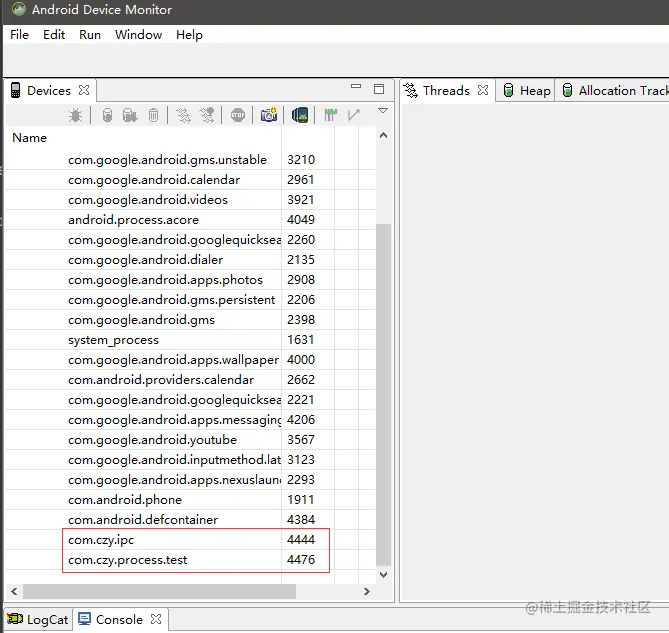The height and width of the screenshot is (633, 669).
Task: Click the Start Method Profiling icon
Action: (x=207, y=115)
